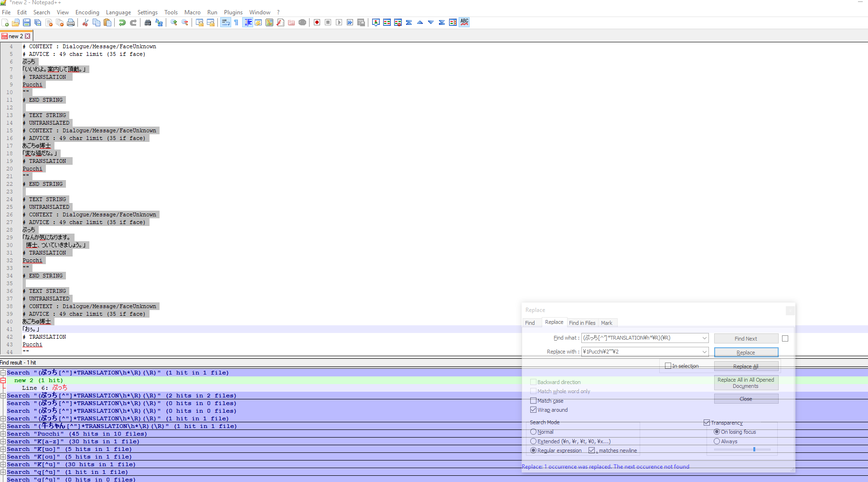Enable the In selection checkbox

[668, 366]
